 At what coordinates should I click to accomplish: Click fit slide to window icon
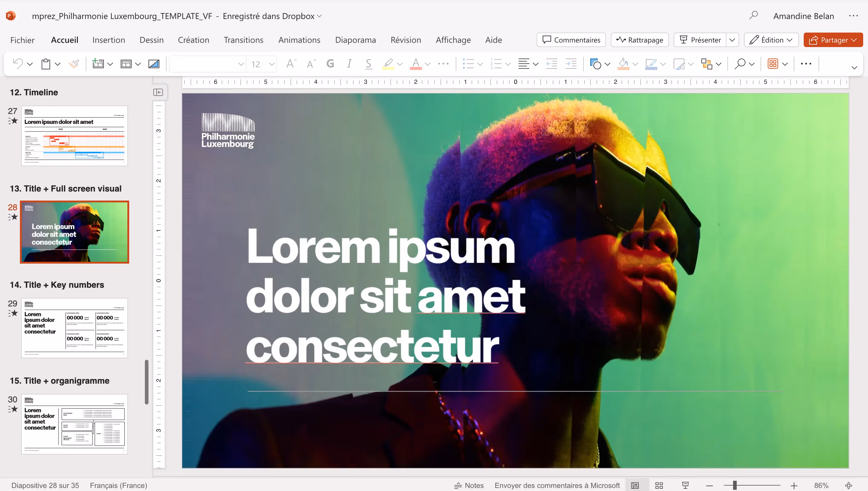tap(849, 486)
